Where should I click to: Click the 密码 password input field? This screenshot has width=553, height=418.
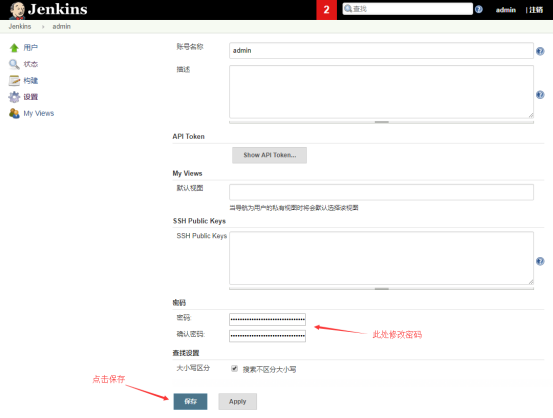click(x=267, y=320)
